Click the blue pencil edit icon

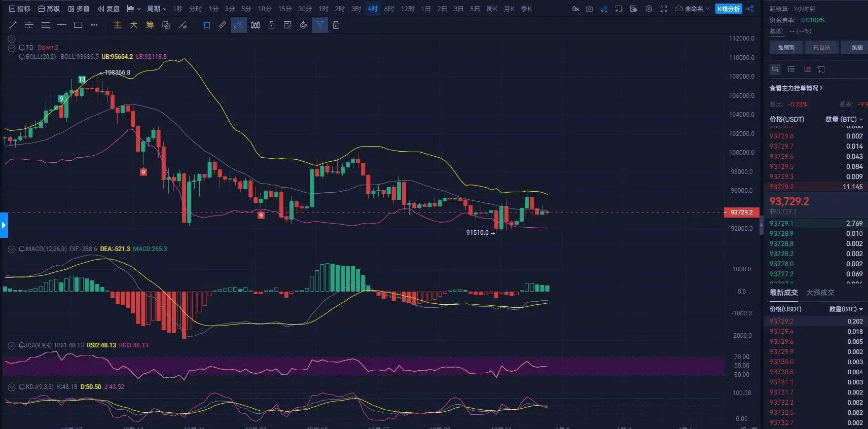click(x=604, y=9)
